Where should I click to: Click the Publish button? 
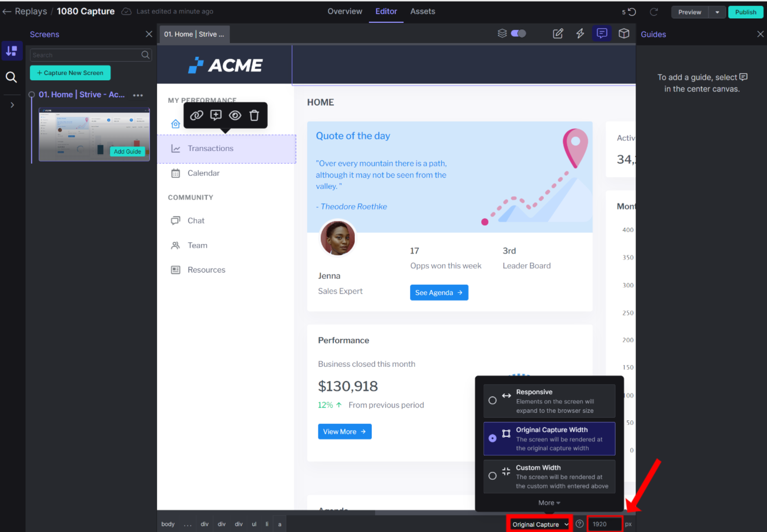pyautogui.click(x=745, y=12)
